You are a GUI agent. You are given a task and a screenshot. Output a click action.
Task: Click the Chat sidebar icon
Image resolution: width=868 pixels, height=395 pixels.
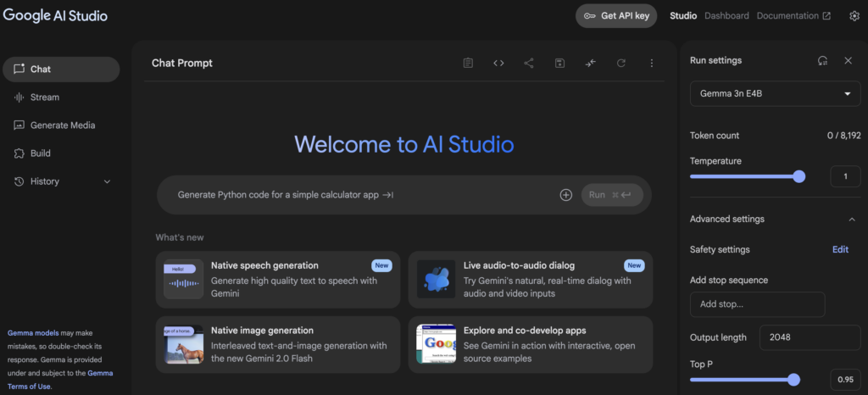(x=19, y=70)
